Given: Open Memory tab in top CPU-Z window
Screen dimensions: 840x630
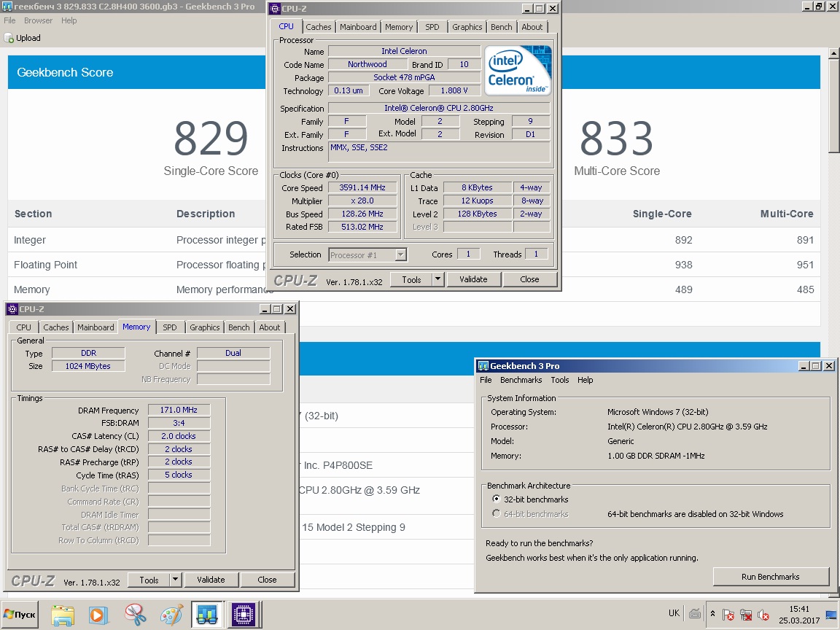Looking at the screenshot, I should coord(399,27).
